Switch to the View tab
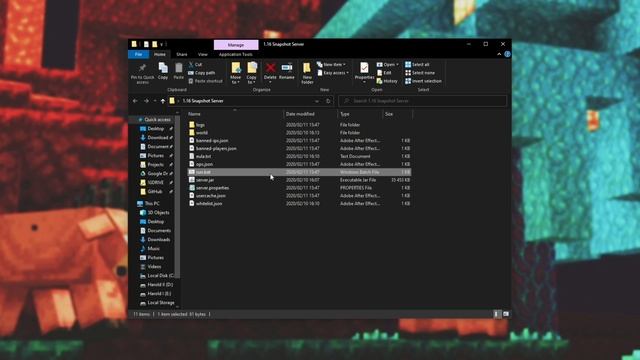Viewport: 640px width, 360px height. pos(202,54)
